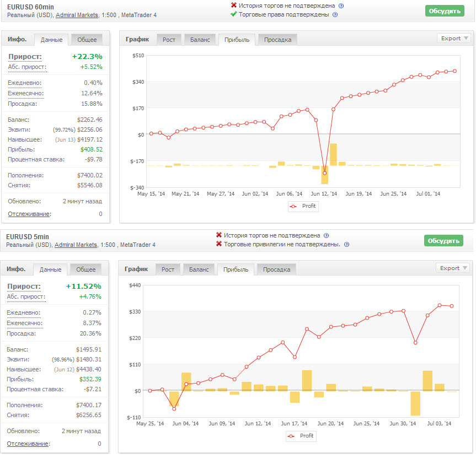This screenshot has height=459, width=476.
Task: Select the 'Просадка' tab on the EURUSD 60min chart
Action: [277, 40]
